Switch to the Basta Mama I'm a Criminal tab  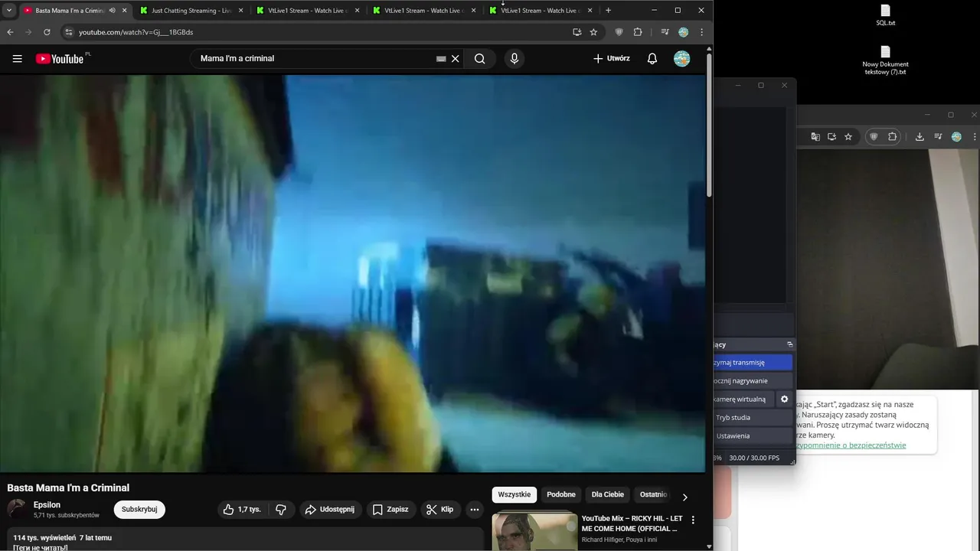coord(69,11)
